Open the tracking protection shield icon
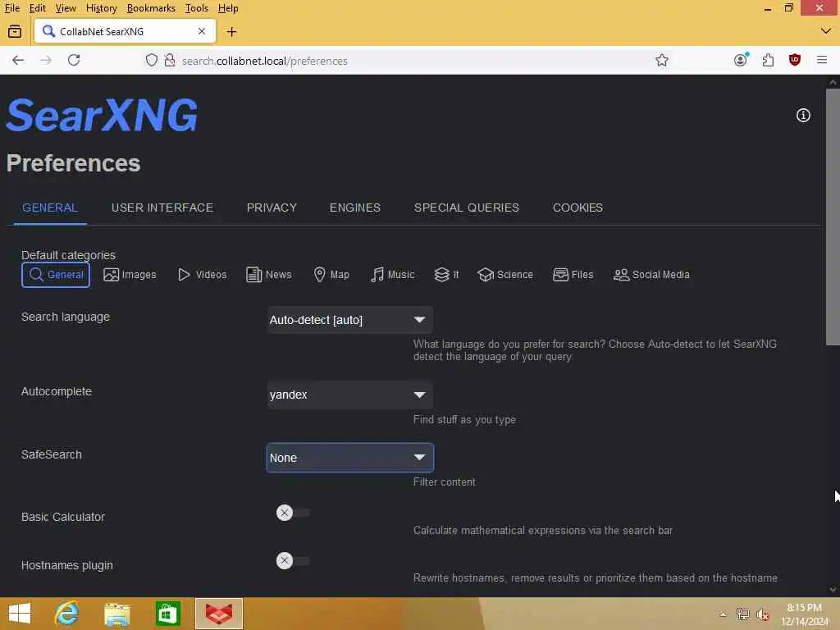Image resolution: width=840 pixels, height=630 pixels. pos(152,60)
